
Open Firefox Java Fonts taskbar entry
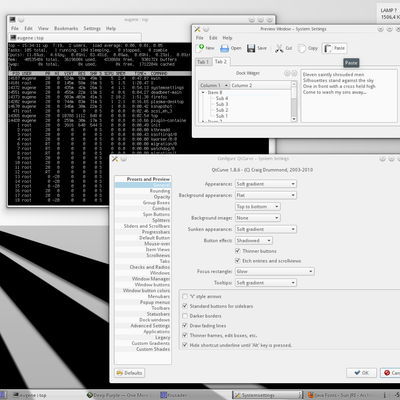tap(342, 395)
